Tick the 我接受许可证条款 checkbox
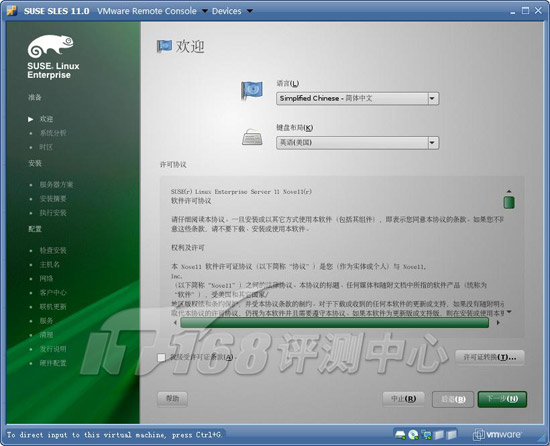Viewport: 550px width, 446px height. coord(161,358)
